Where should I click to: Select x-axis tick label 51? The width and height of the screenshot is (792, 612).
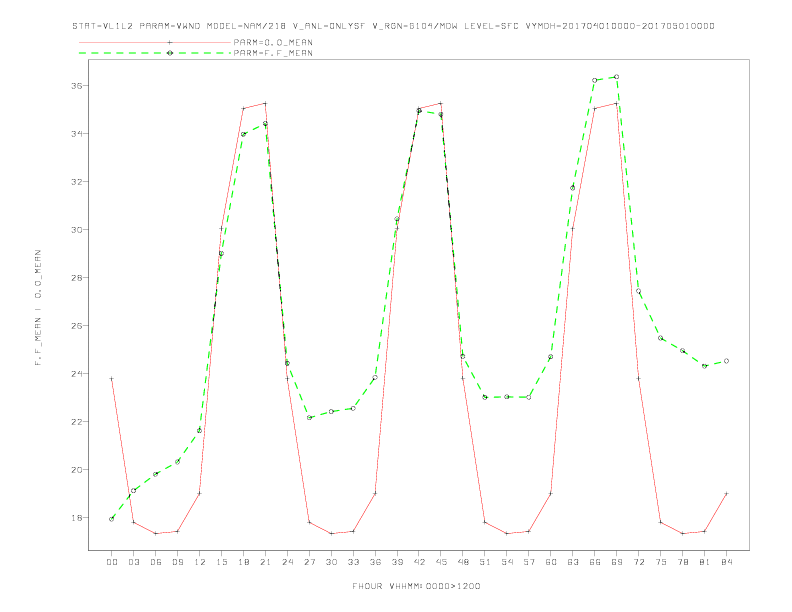(485, 562)
